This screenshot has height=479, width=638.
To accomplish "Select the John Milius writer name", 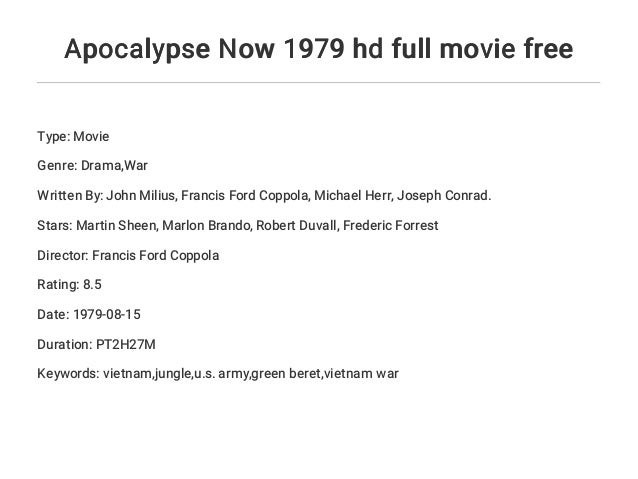I will click(x=141, y=196).
